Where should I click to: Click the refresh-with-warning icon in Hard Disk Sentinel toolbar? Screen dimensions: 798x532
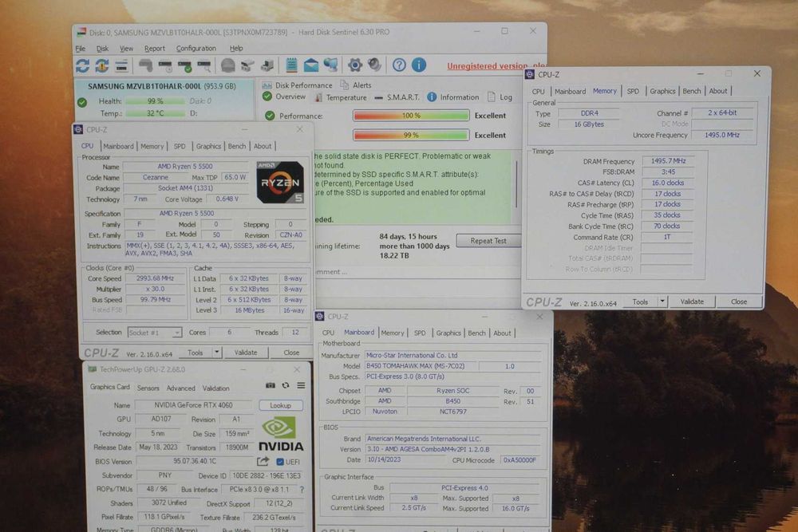point(102,65)
